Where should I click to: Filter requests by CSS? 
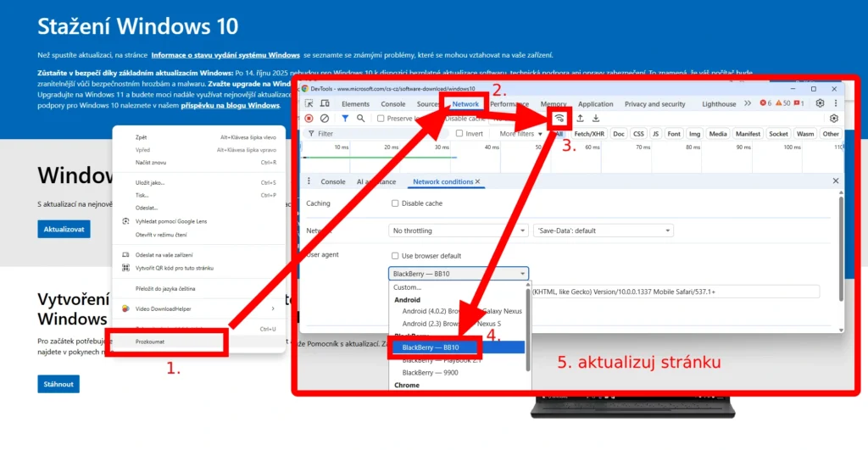coord(638,133)
